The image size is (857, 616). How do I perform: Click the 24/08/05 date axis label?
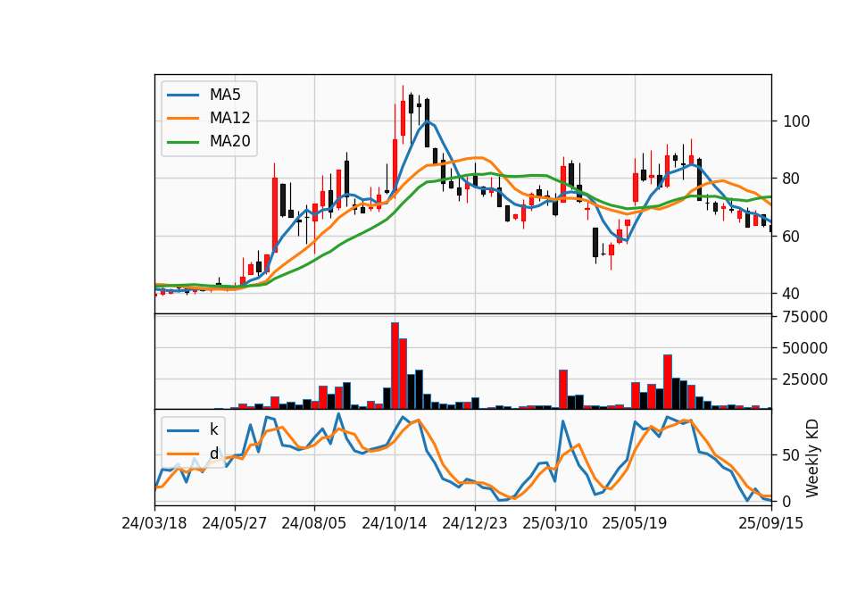point(314,523)
